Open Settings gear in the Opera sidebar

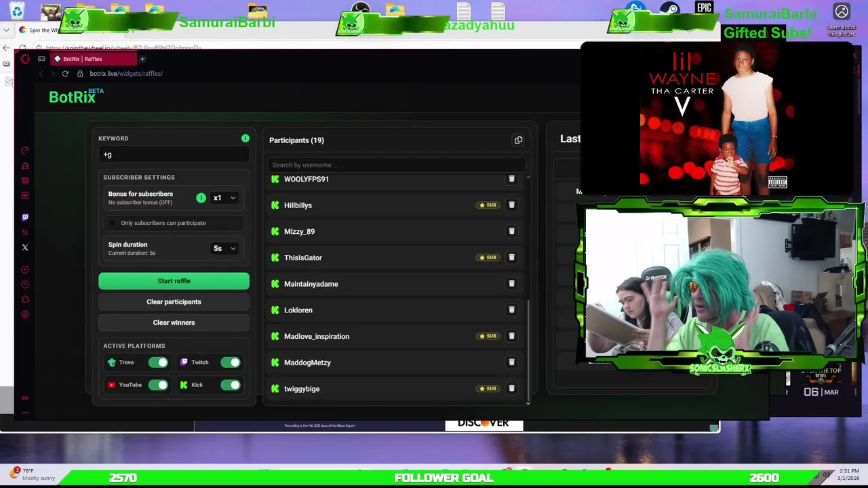(25, 314)
